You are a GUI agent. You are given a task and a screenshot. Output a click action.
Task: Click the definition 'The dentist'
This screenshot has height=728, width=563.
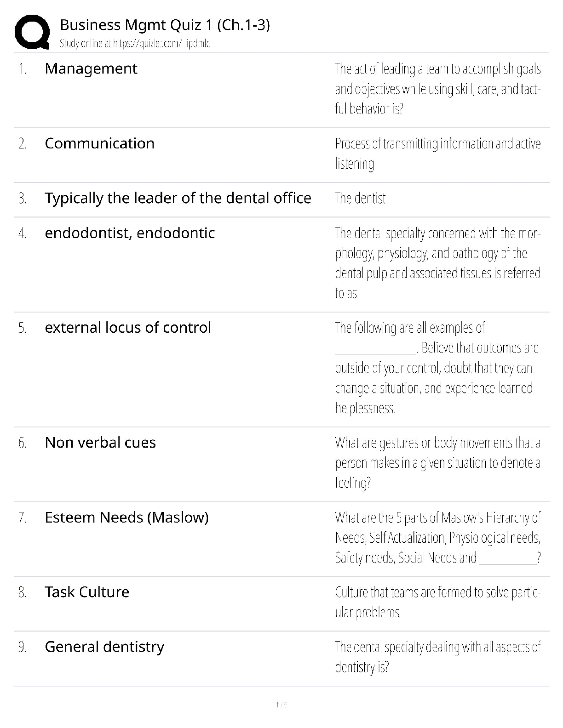click(360, 199)
